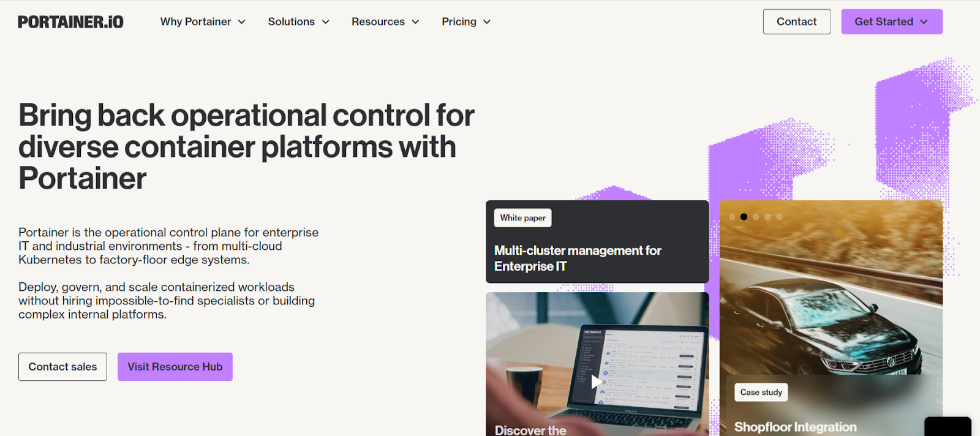Screen dimensions: 980x436
Task: Expand the chevron inside Get Started
Action: [924, 22]
